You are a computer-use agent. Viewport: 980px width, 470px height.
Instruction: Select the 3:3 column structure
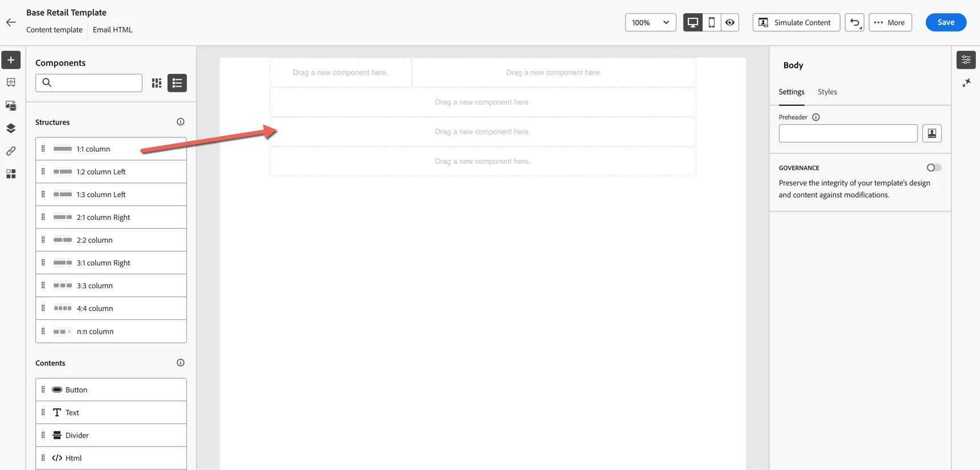click(x=111, y=285)
